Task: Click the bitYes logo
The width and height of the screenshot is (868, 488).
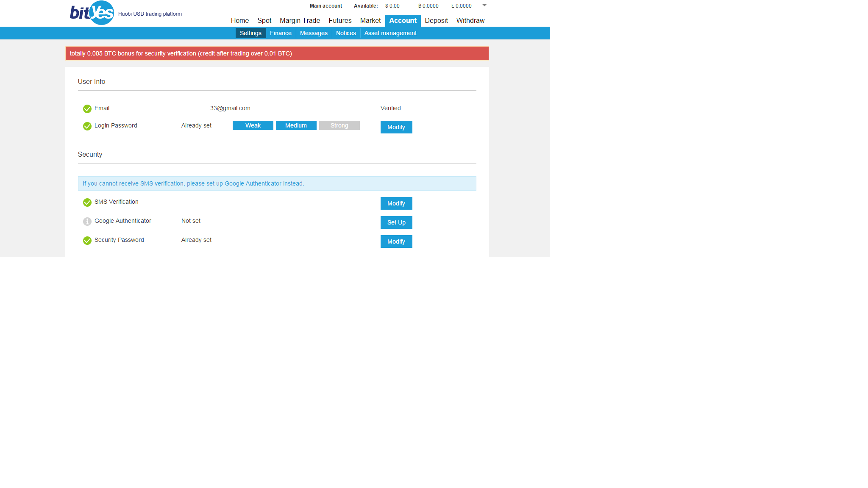Action: click(x=92, y=13)
